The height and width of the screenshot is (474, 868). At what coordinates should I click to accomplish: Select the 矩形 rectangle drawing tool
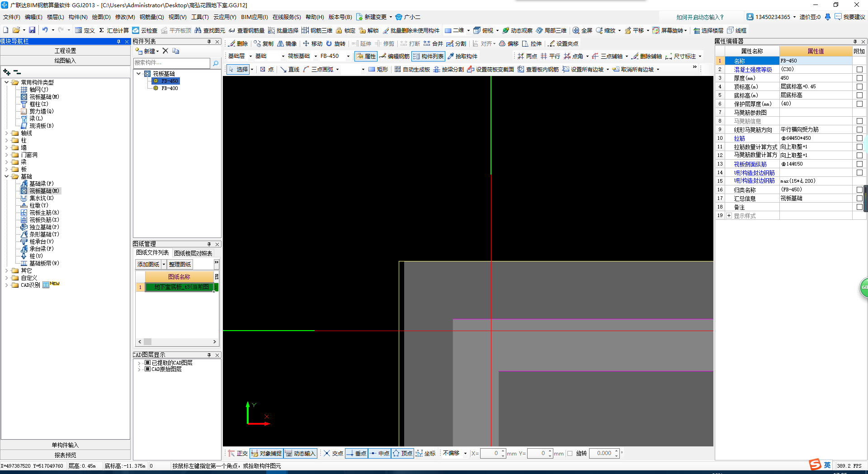click(378, 69)
